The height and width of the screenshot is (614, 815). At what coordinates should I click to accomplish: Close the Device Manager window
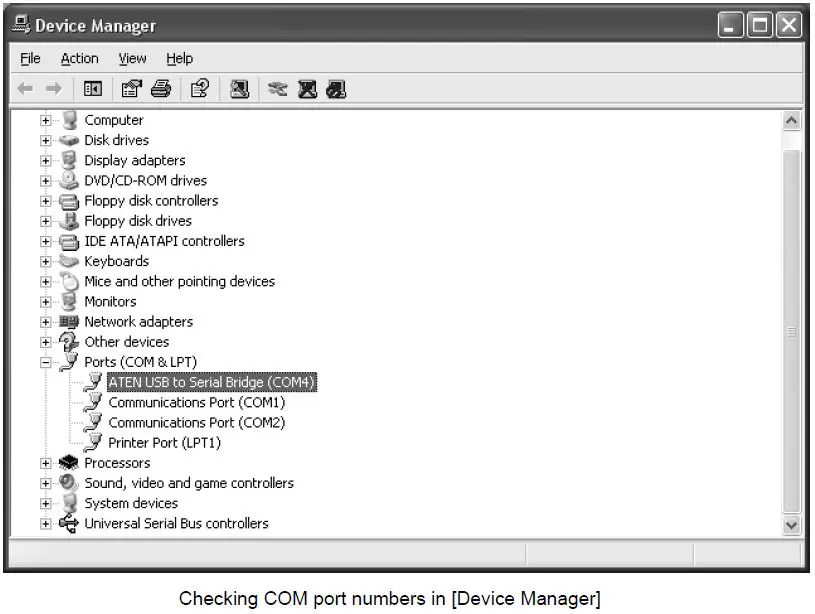(788, 25)
